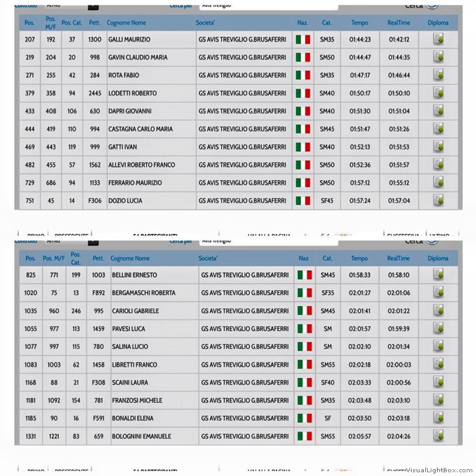476x476 pixels.
Task: Download diploma for Galli Maurizio
Action: (438, 39)
